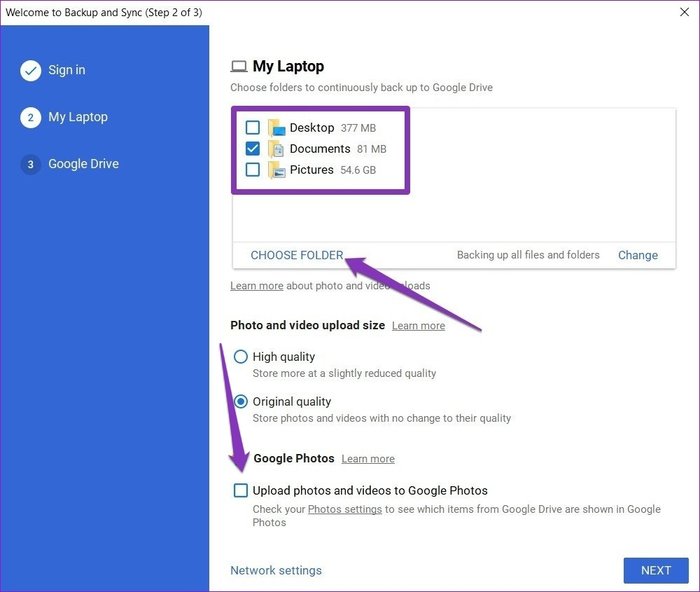Screen dimensions: 700x592
Task: Click the 'Welcome to Backup and Sync' title
Action: [x=104, y=13]
